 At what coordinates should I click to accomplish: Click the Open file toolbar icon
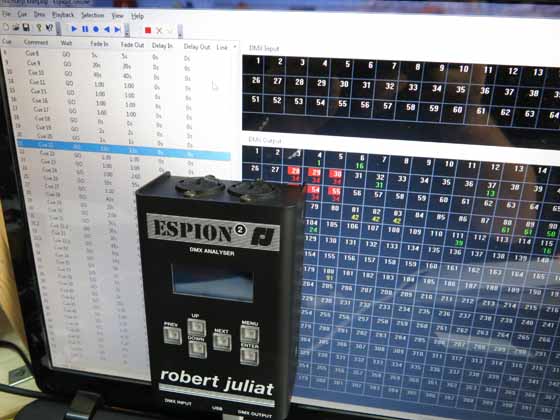(16, 27)
